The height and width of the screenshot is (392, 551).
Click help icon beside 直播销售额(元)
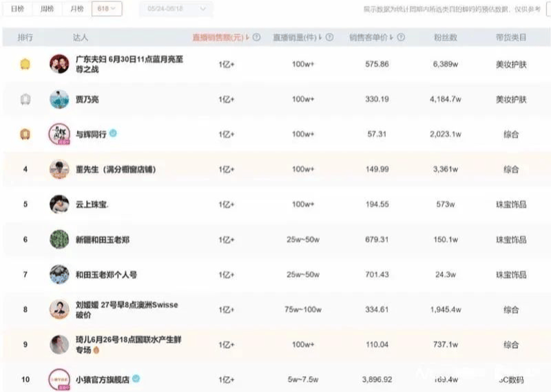[x=257, y=37]
